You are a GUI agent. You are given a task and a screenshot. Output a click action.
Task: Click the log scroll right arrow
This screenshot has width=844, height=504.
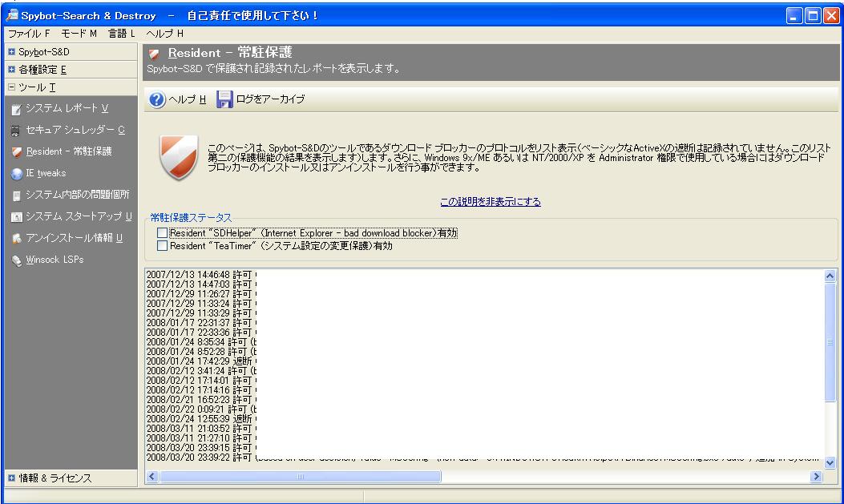(x=817, y=477)
